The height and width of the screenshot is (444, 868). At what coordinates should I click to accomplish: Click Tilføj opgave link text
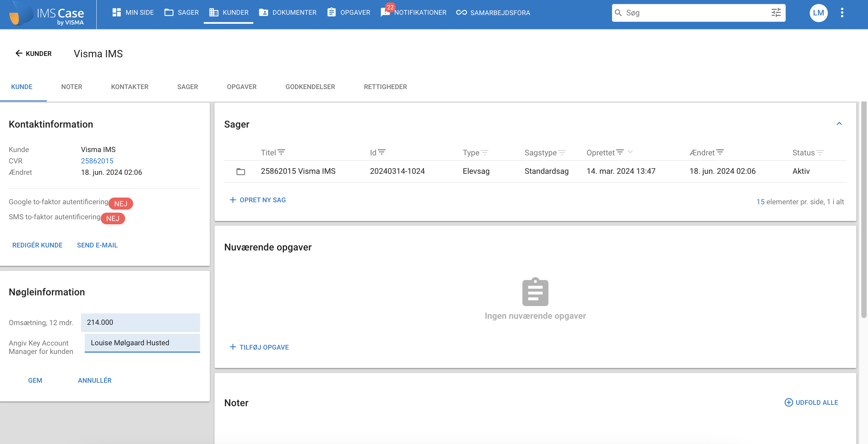click(264, 347)
